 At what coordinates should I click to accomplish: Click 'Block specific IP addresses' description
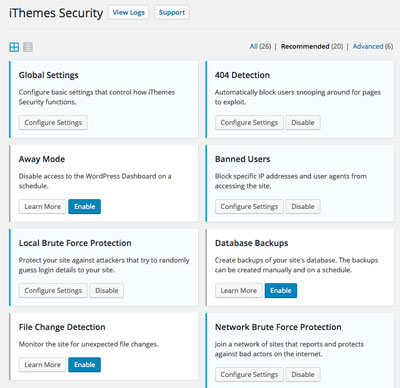click(291, 181)
